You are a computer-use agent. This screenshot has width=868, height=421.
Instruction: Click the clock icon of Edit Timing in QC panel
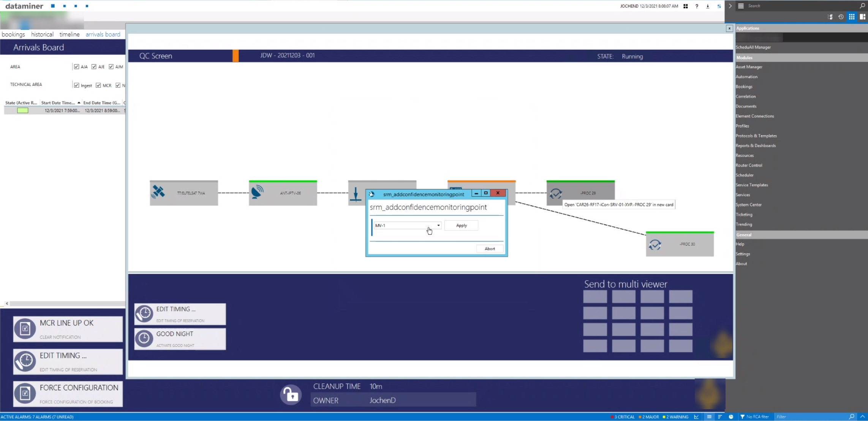point(144,314)
